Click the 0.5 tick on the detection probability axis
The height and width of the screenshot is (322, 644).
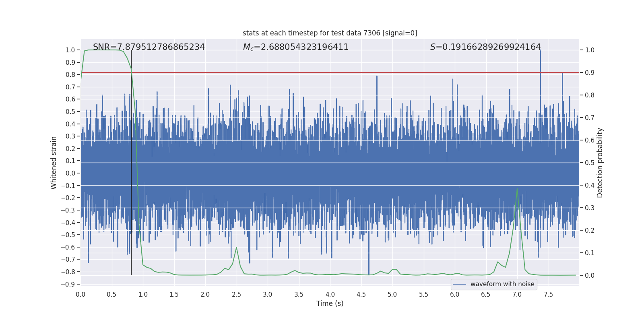click(590, 163)
